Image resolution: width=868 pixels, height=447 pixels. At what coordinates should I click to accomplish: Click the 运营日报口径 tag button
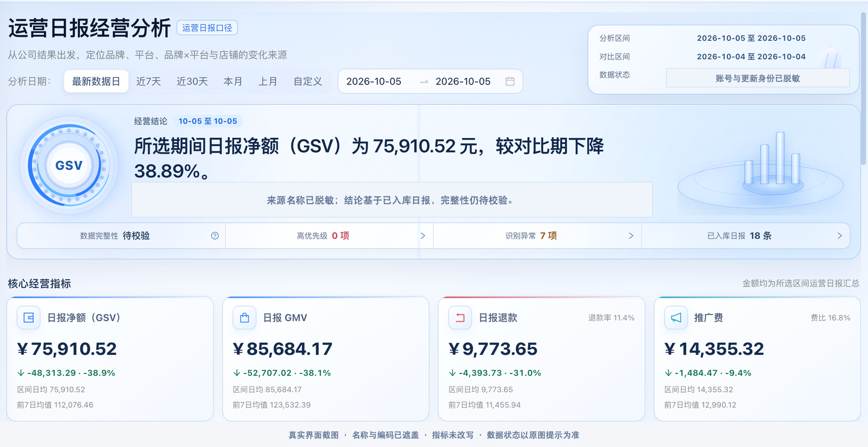207,28
